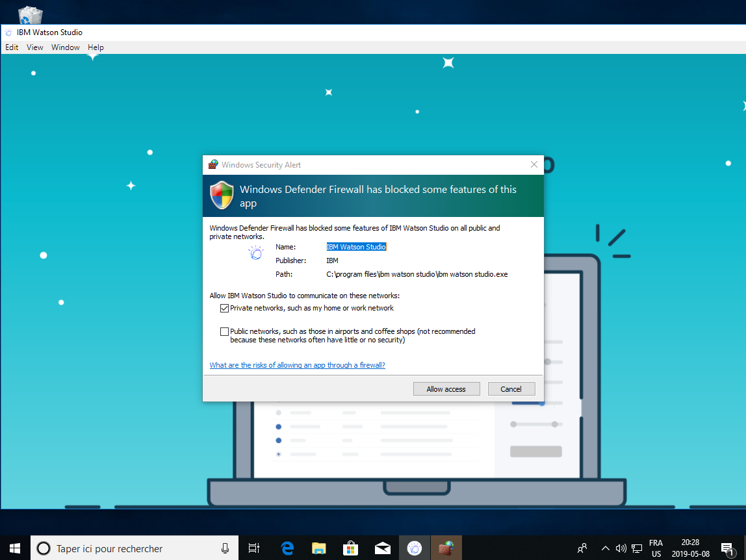Open the Mail app from the taskbar

click(x=382, y=548)
